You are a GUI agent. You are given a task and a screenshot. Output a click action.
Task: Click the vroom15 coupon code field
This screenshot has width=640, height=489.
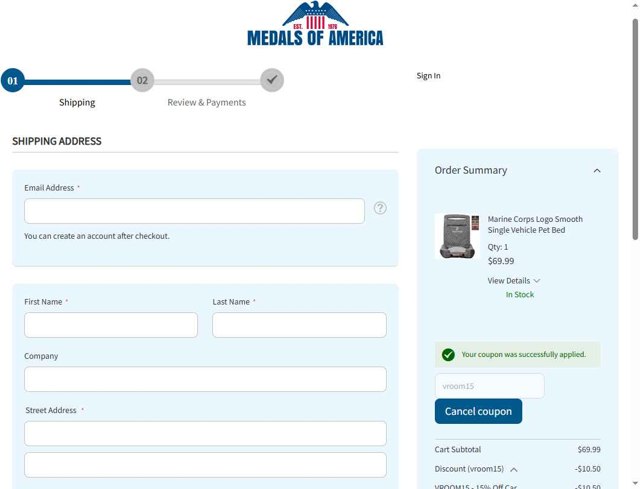[x=489, y=386]
